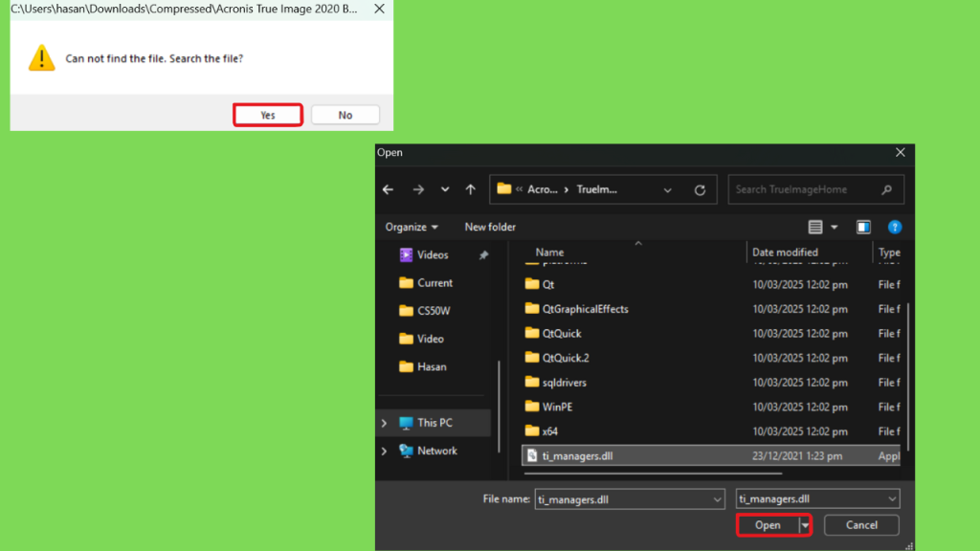This screenshot has height=551, width=980.
Task: Toggle the preview pane
Action: click(x=864, y=227)
